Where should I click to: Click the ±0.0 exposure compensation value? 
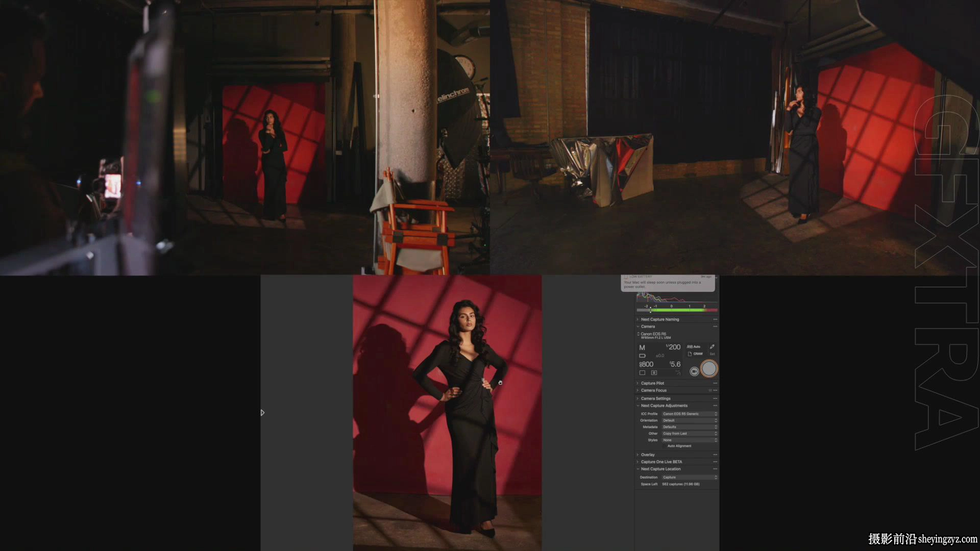click(x=660, y=356)
